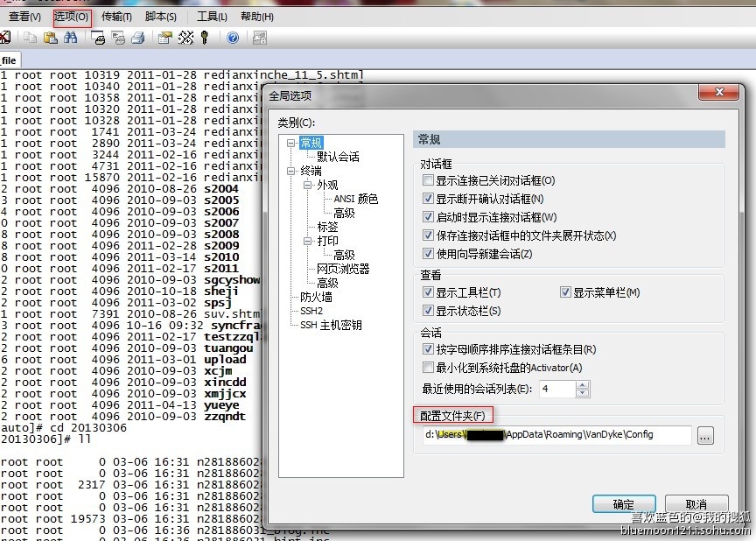The height and width of the screenshot is (541, 756).
Task: Collapse the 打印 tree node
Action: click(306, 241)
